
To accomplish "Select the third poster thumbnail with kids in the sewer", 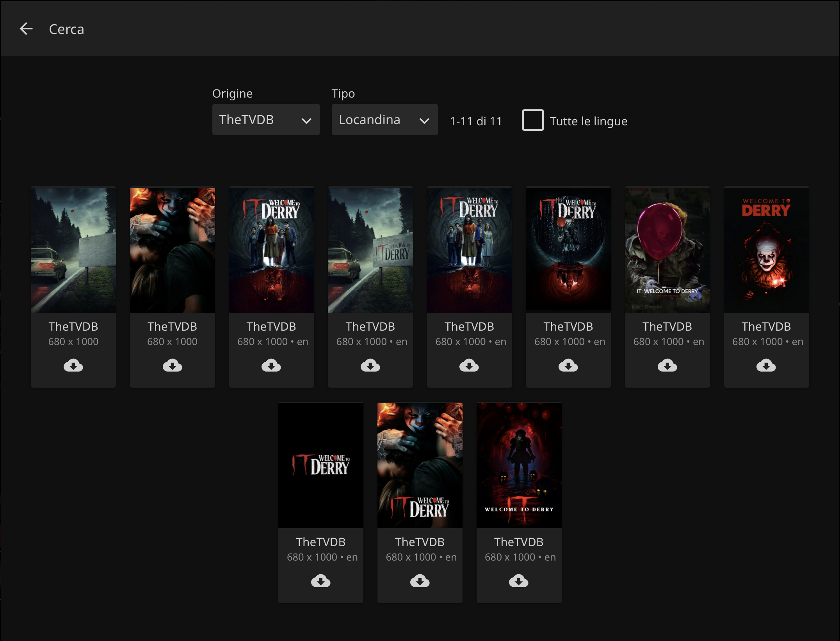I will (x=271, y=250).
